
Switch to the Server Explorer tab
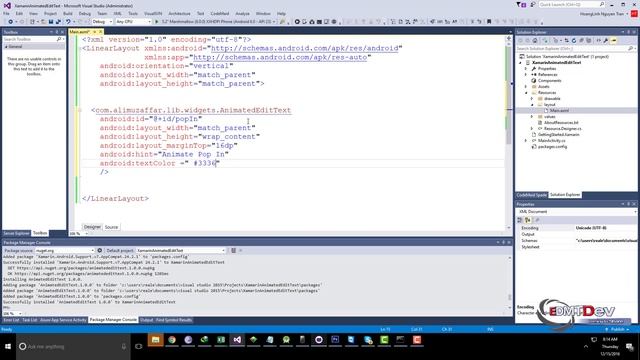click(x=16, y=233)
